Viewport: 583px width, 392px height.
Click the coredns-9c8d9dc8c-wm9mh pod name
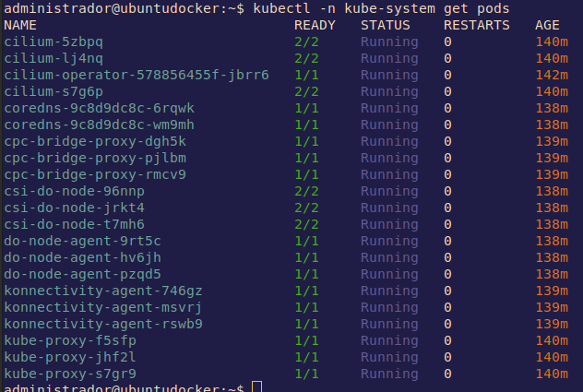click(99, 125)
